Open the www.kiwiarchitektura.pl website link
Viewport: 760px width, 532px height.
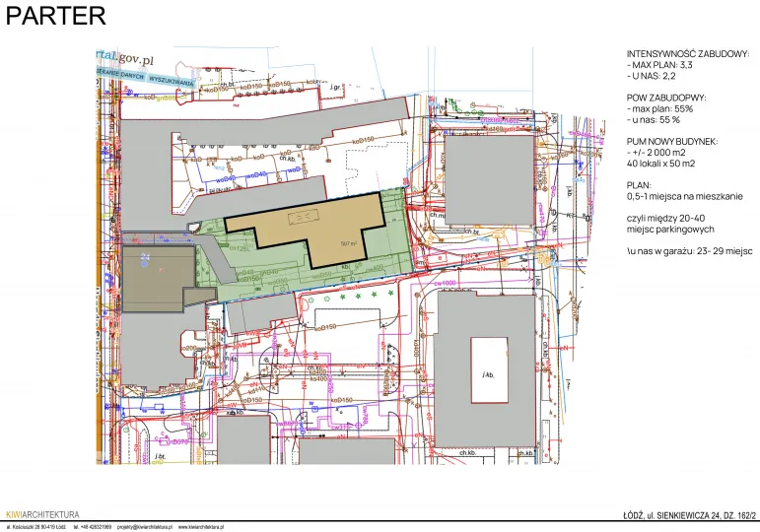[x=202, y=527]
